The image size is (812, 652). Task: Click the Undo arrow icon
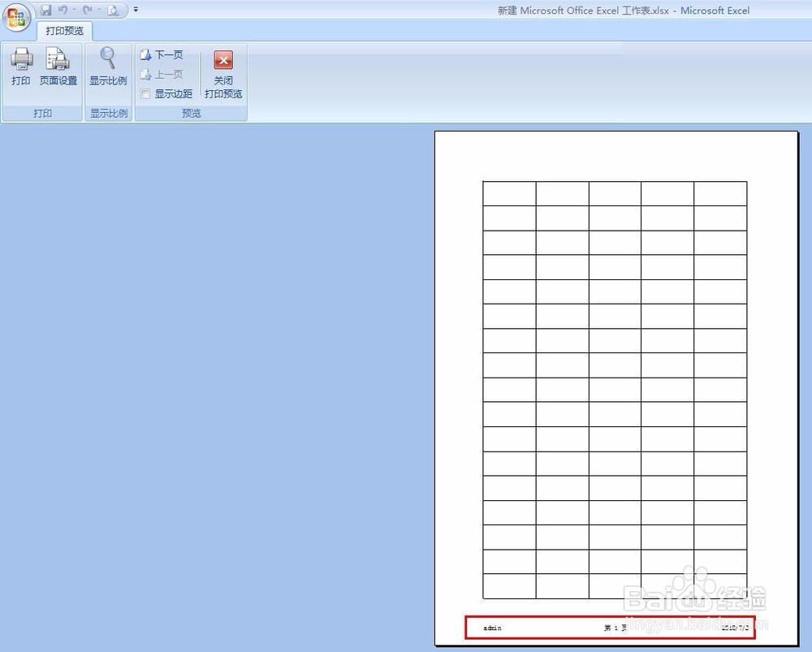click(x=63, y=10)
